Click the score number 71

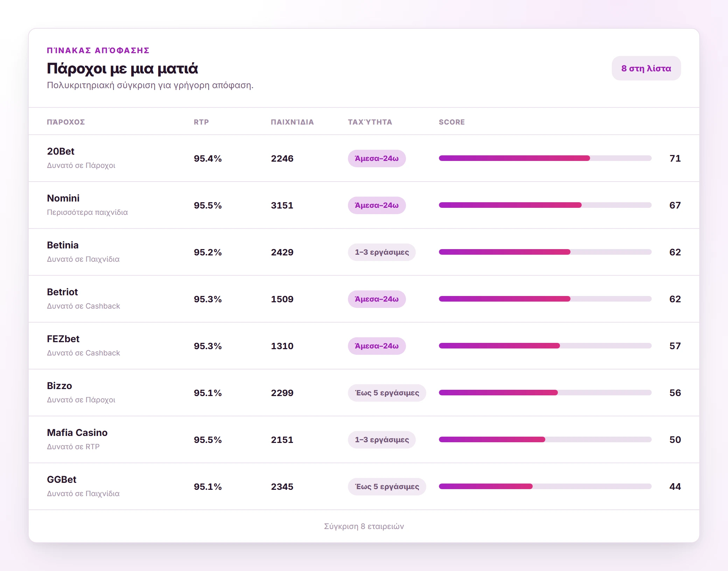tap(675, 158)
